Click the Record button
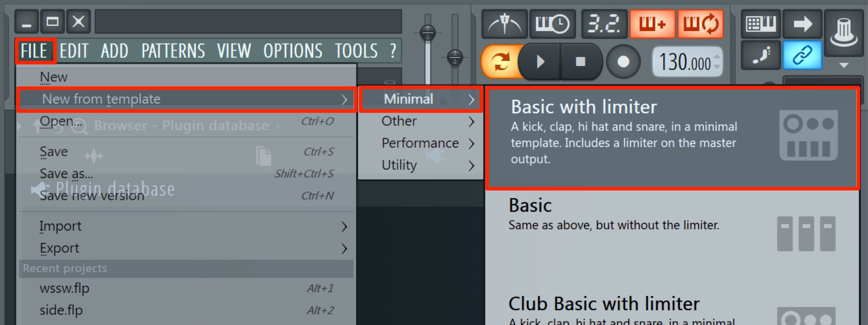The image size is (868, 325). pos(623,62)
